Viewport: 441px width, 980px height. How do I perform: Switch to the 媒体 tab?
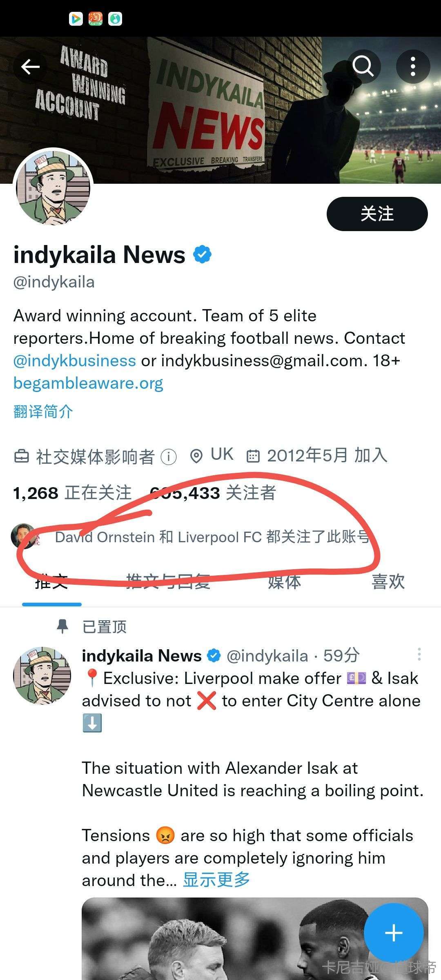coord(284,581)
